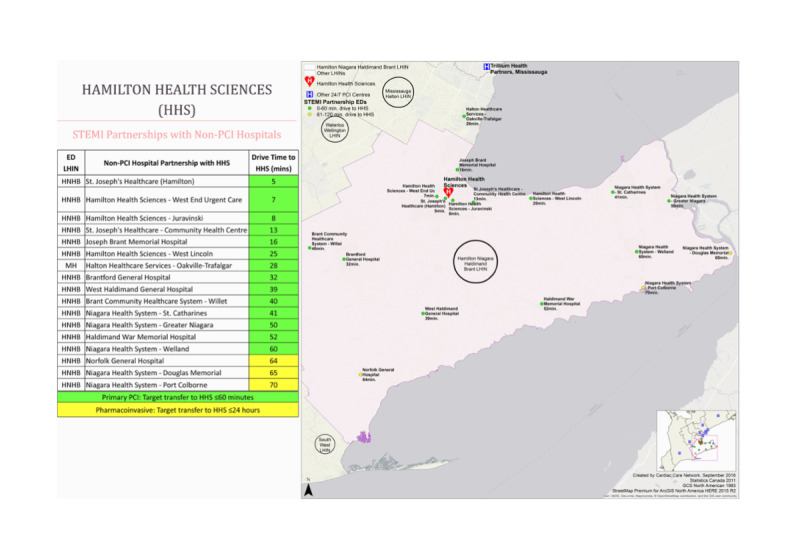Click the Other 24/7 PCI Centres legend icon
The image size is (800, 547).
click(309, 94)
